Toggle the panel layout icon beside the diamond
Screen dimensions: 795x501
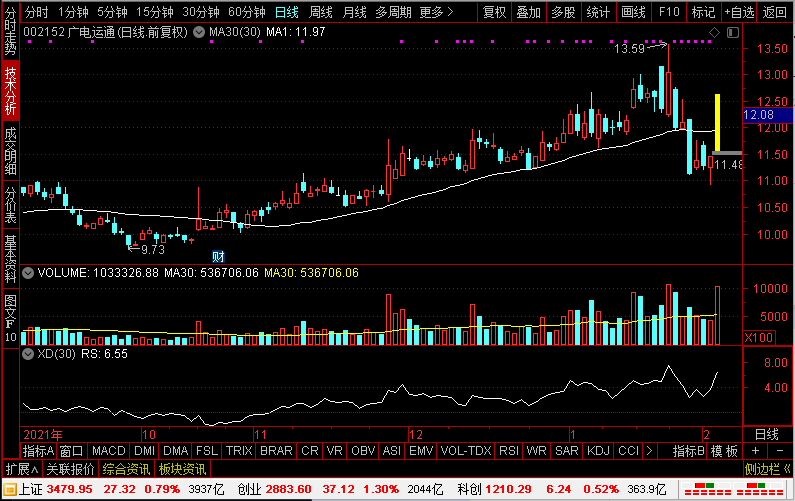[x=733, y=33]
